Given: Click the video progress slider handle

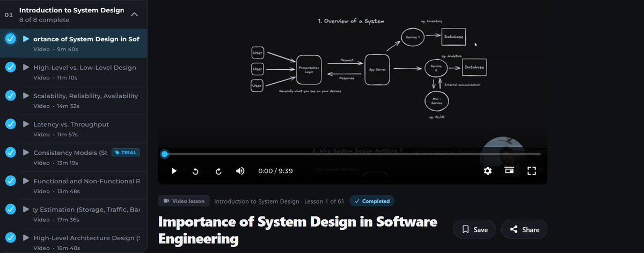Looking at the screenshot, I should (165, 154).
